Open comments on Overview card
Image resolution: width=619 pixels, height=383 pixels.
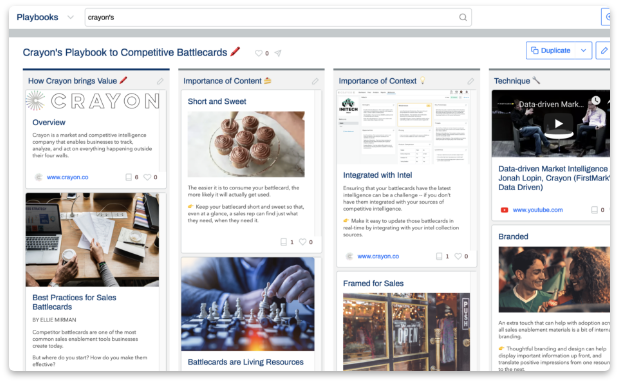[x=128, y=177]
